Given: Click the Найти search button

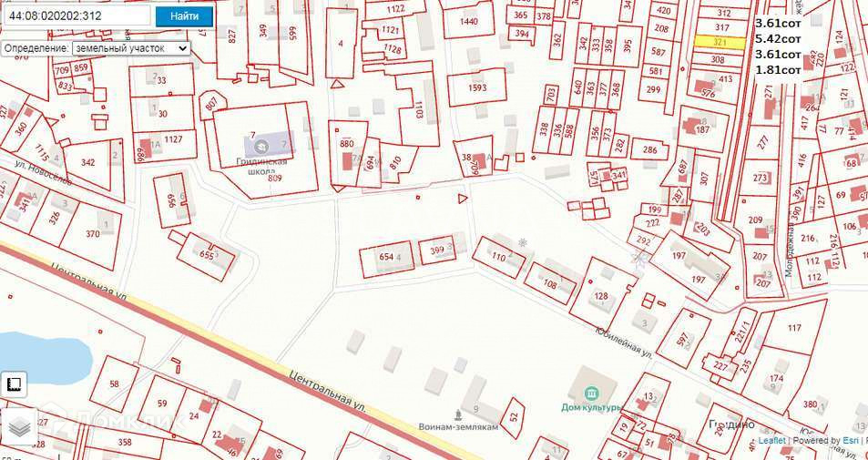Looking at the screenshot, I should pyautogui.click(x=184, y=15).
